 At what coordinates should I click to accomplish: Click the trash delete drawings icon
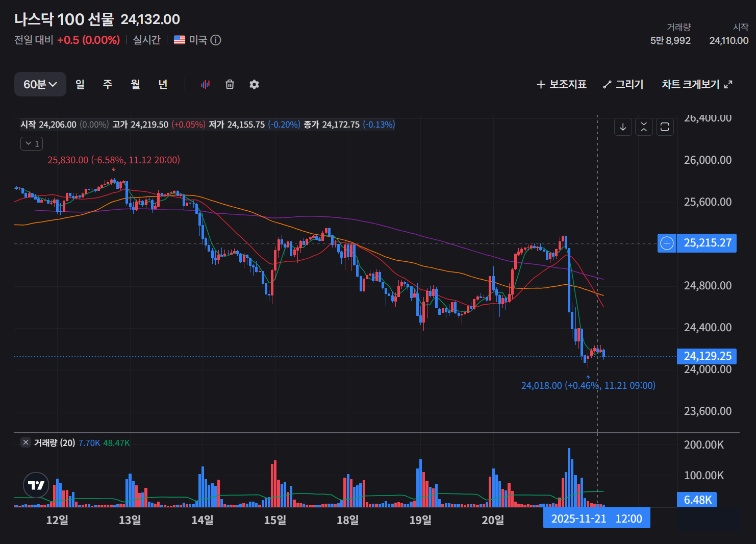pos(230,84)
